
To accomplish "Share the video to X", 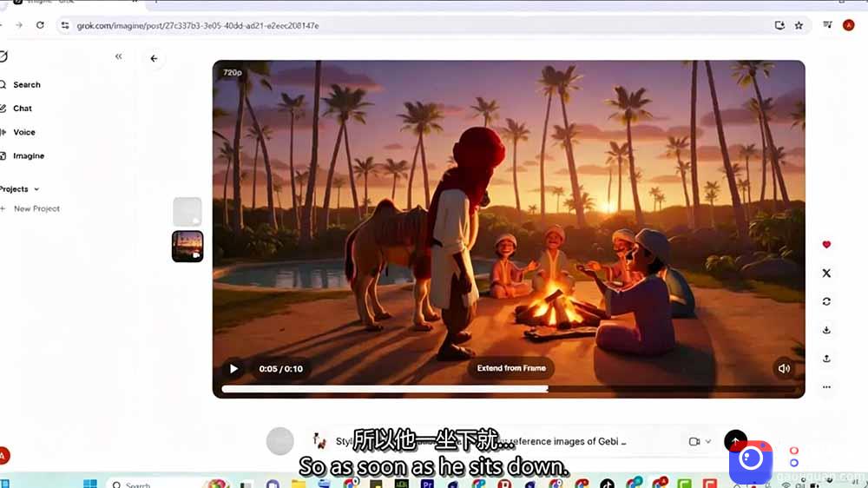I will point(826,273).
